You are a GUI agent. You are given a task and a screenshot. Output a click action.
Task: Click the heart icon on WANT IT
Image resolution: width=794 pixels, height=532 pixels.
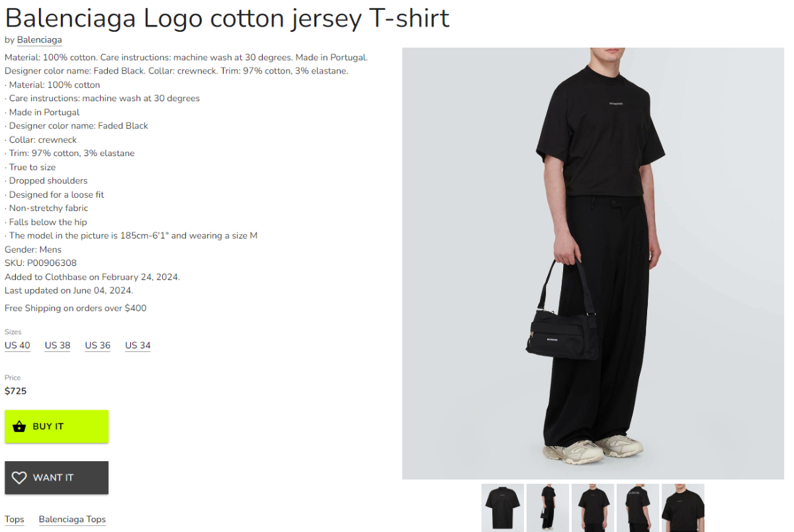pos(19,477)
